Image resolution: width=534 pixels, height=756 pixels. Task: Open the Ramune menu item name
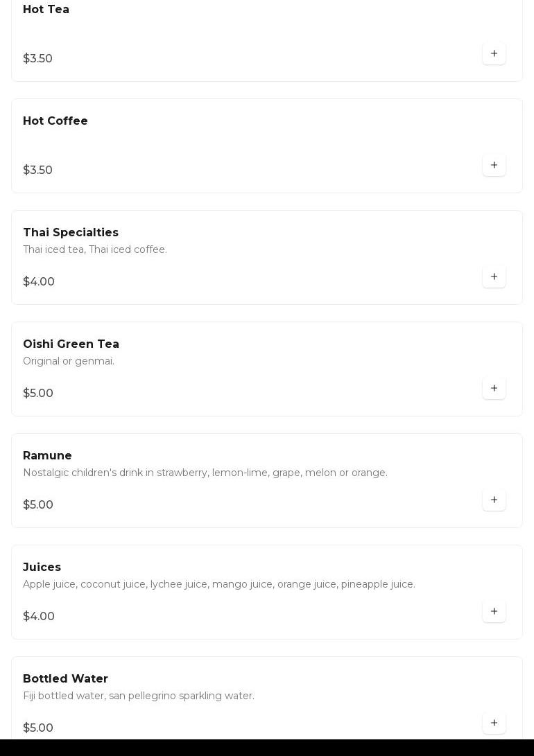47,456
